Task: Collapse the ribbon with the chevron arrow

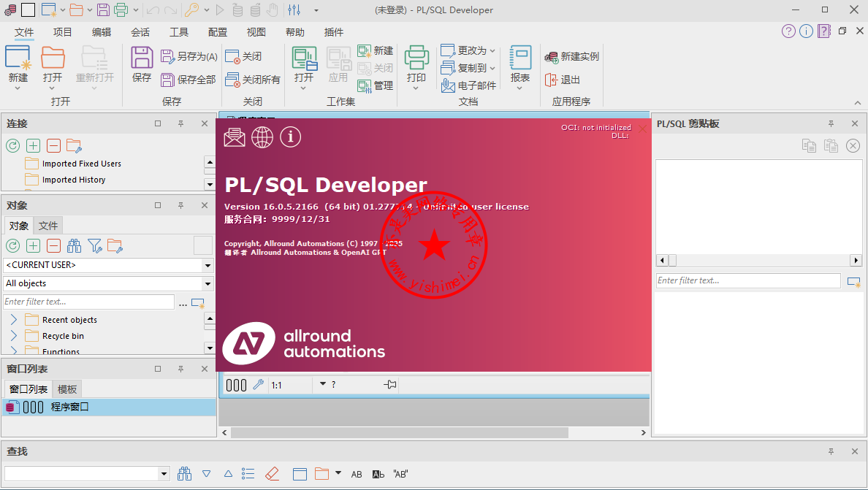Action: click(858, 102)
